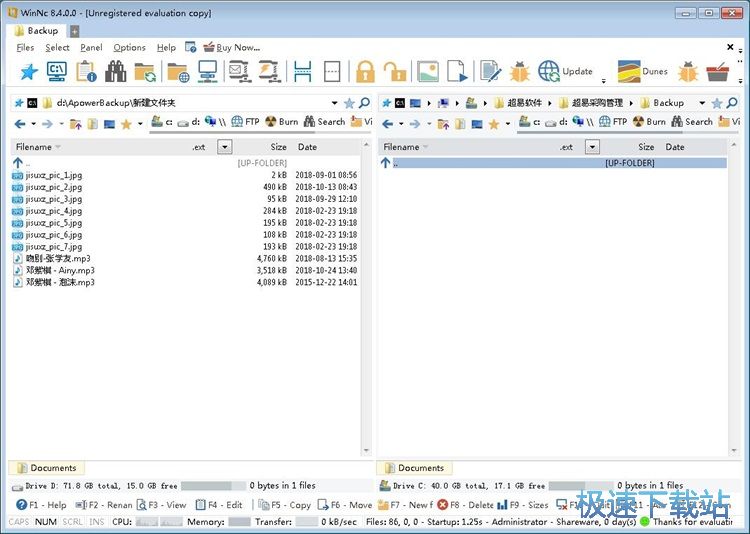Click F8 - Delete button
The width and height of the screenshot is (750, 534).
pyautogui.click(x=465, y=505)
